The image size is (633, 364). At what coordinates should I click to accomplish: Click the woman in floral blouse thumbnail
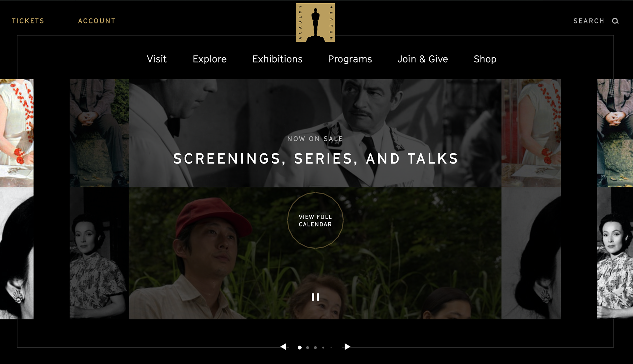click(x=99, y=253)
